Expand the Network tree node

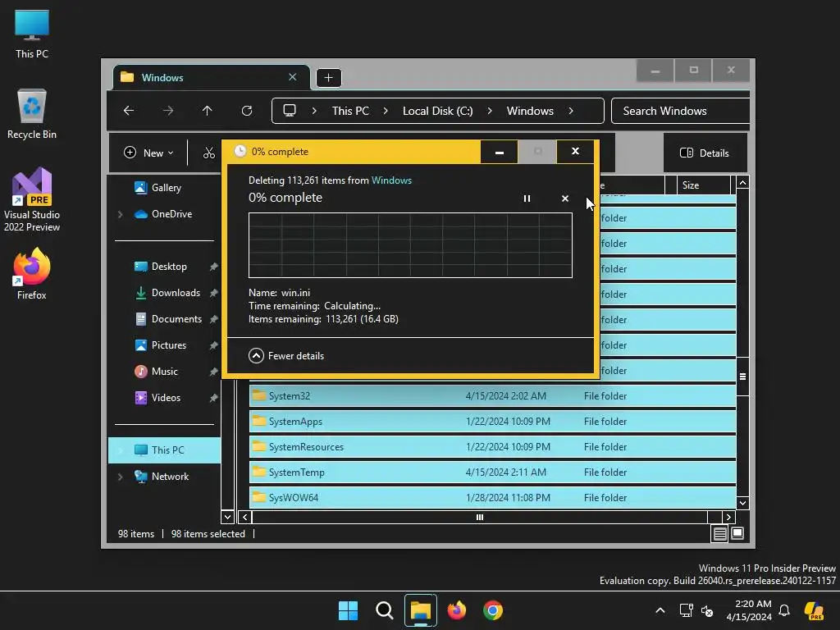(121, 477)
